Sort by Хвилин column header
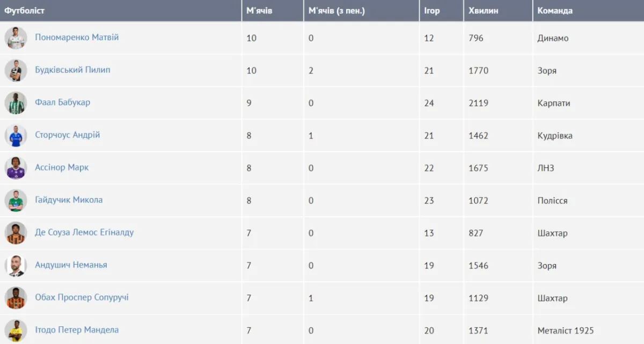644x344 pixels. click(483, 11)
